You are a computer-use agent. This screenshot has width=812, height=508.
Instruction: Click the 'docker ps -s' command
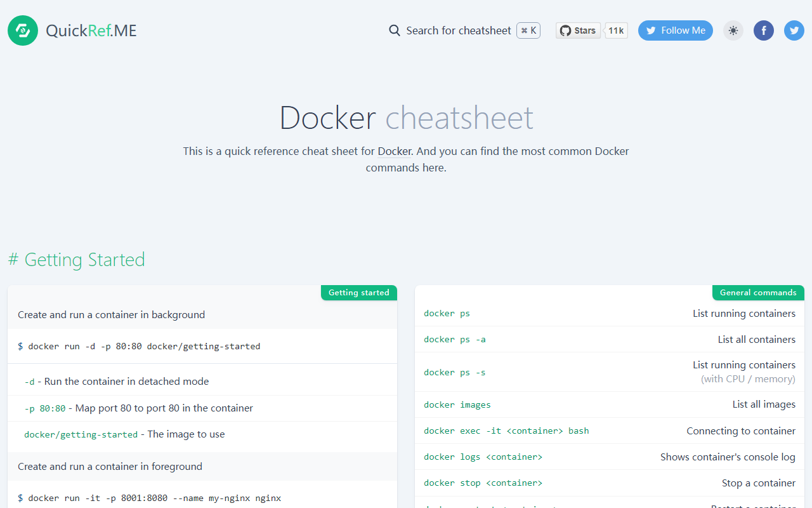coord(455,372)
